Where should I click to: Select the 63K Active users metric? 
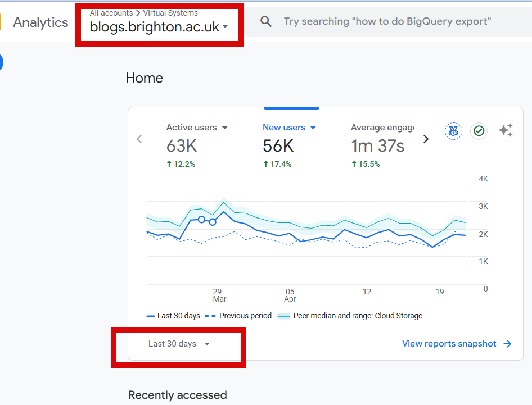182,146
